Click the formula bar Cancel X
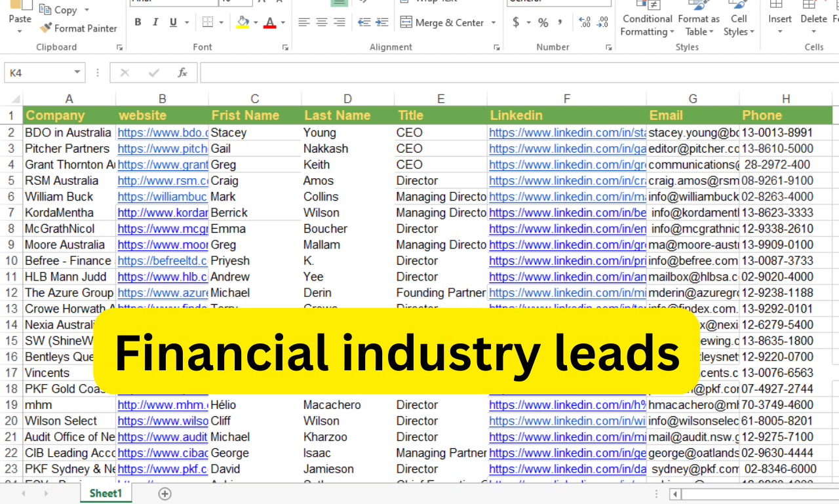This screenshot has width=839, height=504. point(125,73)
